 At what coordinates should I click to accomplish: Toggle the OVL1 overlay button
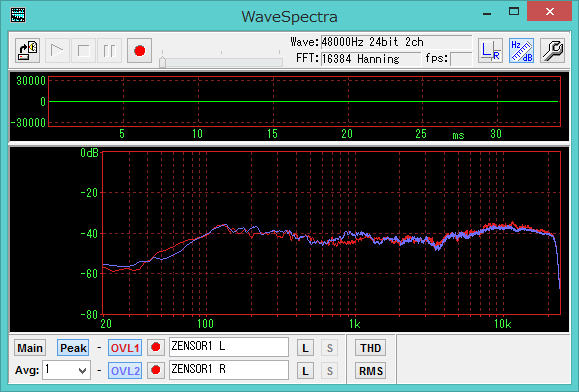[x=125, y=348]
